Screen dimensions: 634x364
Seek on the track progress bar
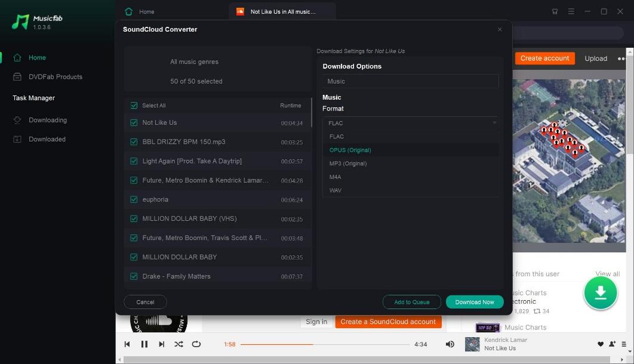pos(325,345)
